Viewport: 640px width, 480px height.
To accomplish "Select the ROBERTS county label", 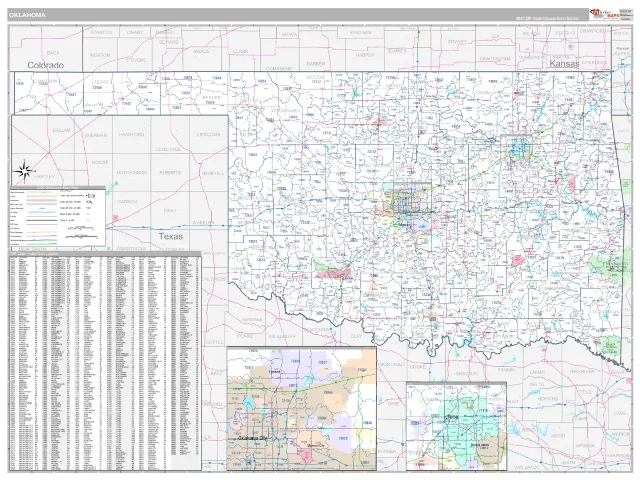I will click(x=170, y=173).
